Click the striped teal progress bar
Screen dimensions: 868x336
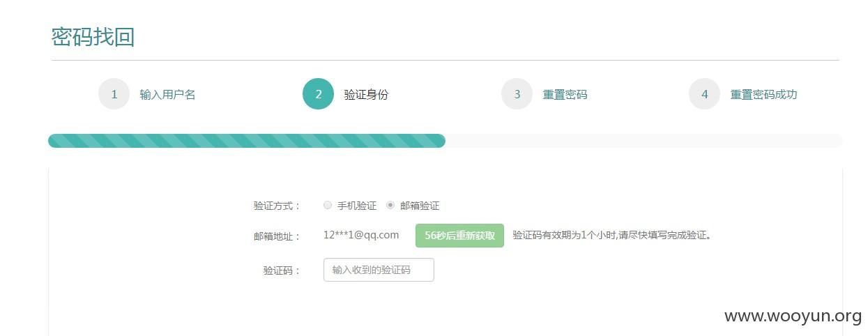247,141
